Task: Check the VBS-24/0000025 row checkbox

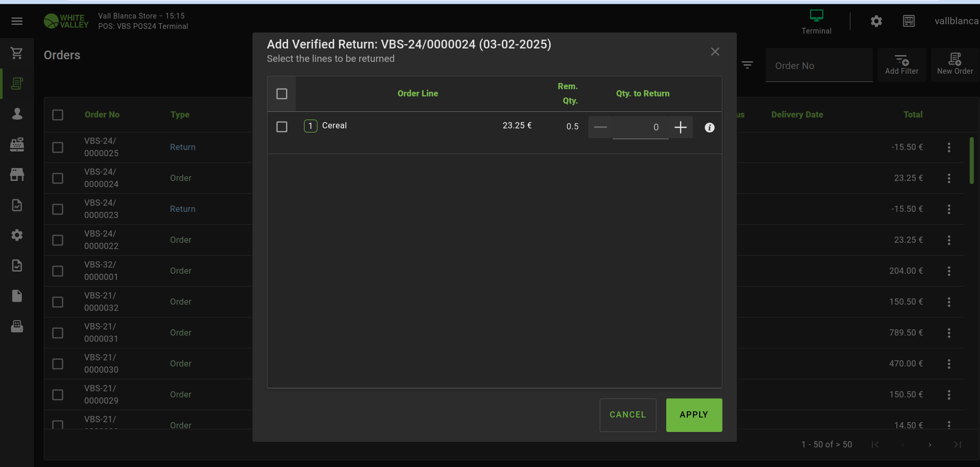Action: point(58,147)
